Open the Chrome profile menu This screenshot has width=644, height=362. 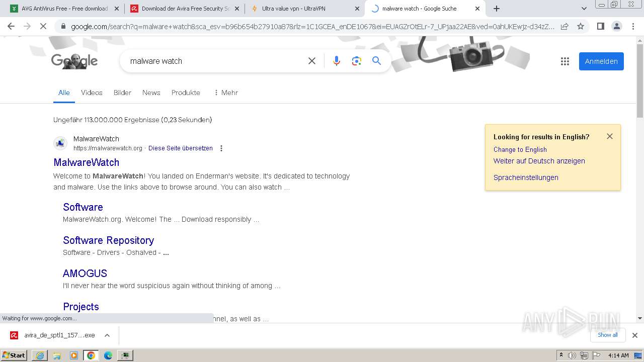(616, 26)
